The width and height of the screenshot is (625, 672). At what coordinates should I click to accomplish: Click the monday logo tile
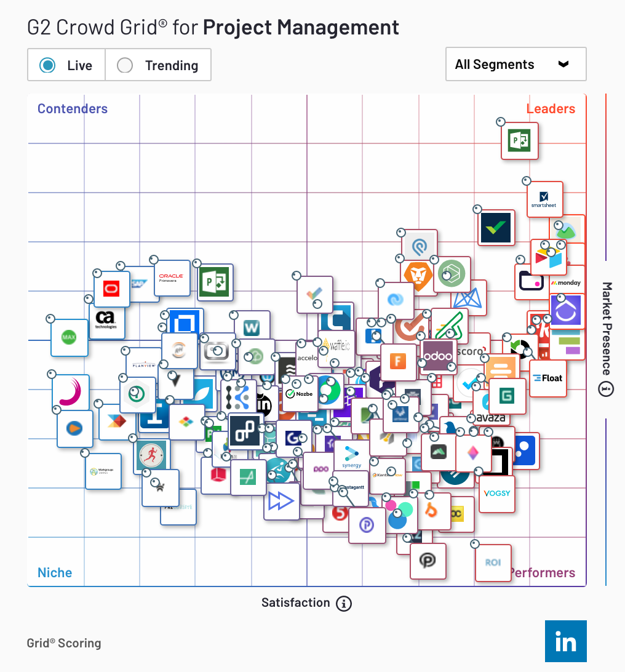coord(567,282)
